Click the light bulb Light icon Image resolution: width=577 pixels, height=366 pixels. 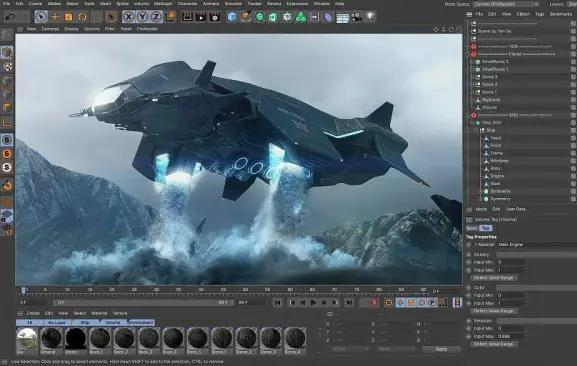(371, 17)
